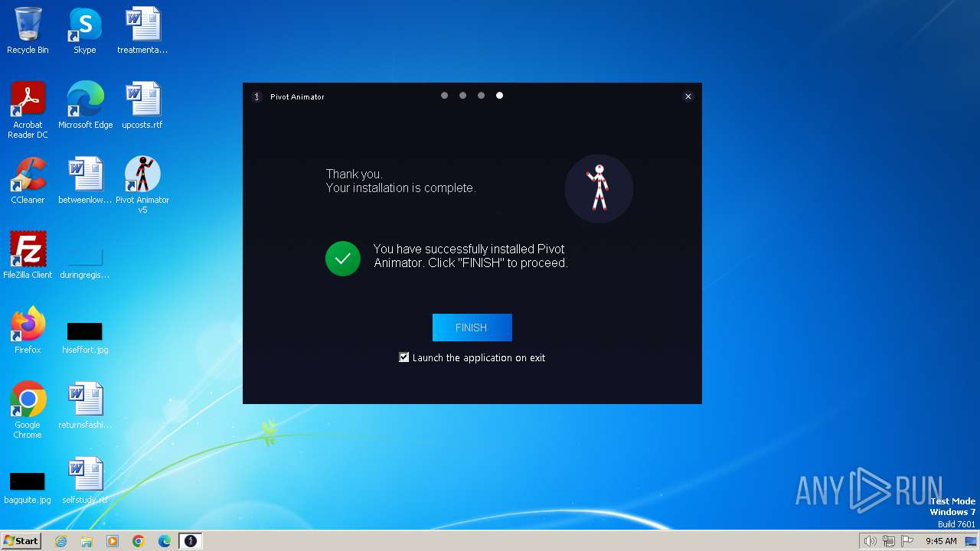Open volume control in system tray
980x551 pixels.
(x=870, y=541)
